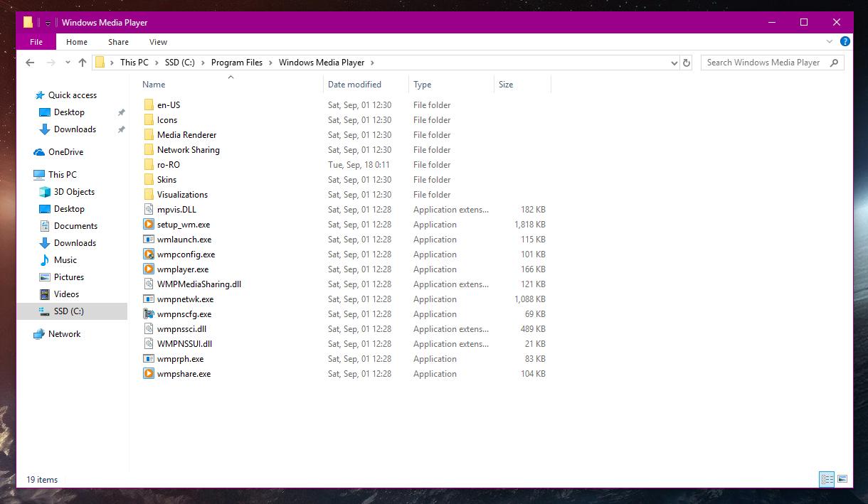Viewport: 868px width, 504px height.
Task: Select the WMPNSSUI.dll file icon
Action: pos(149,344)
